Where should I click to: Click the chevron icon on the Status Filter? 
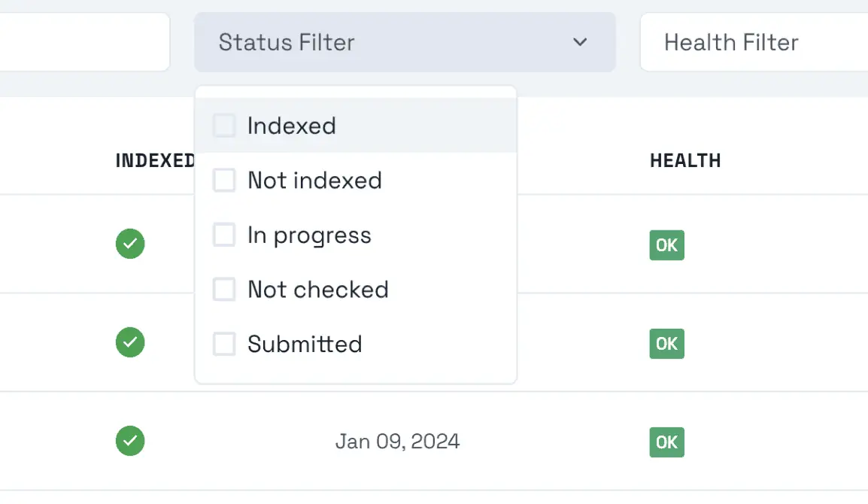pos(579,43)
